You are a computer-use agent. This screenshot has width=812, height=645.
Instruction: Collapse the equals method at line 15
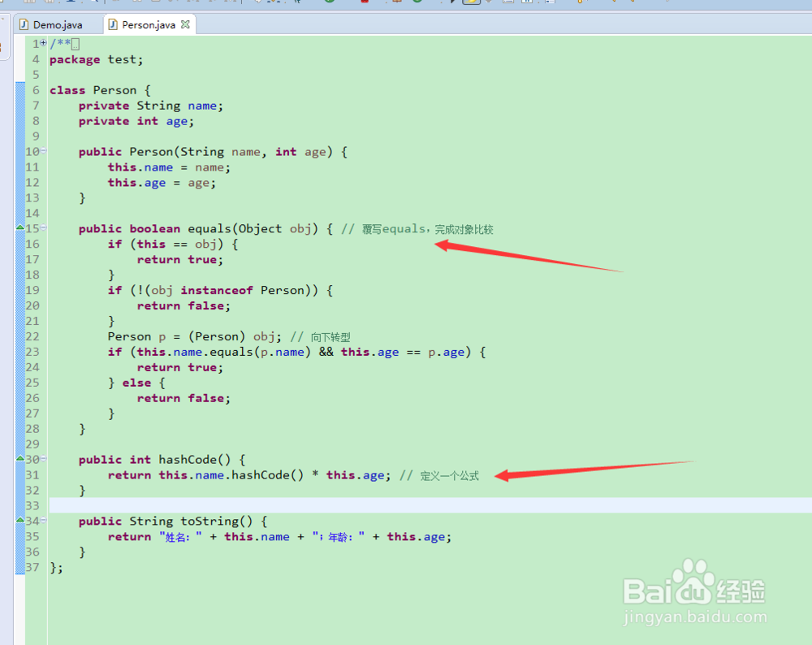click(44, 227)
